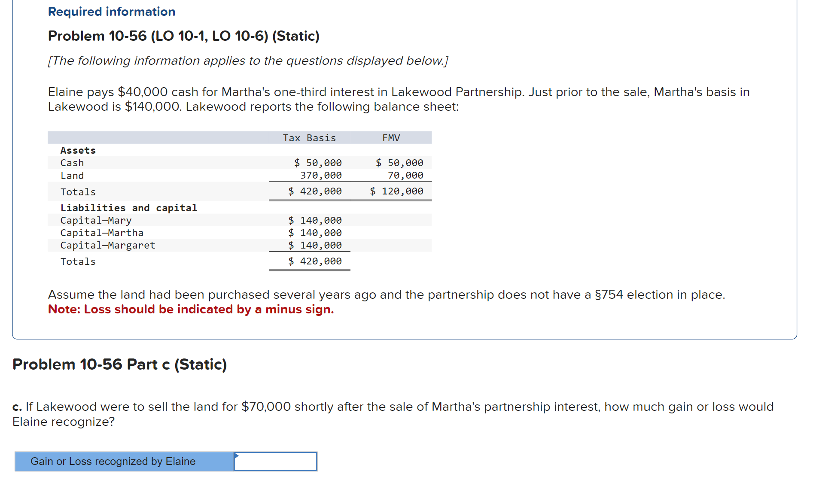Select the Liabilities and capital label
816x504 pixels.
[x=129, y=207]
